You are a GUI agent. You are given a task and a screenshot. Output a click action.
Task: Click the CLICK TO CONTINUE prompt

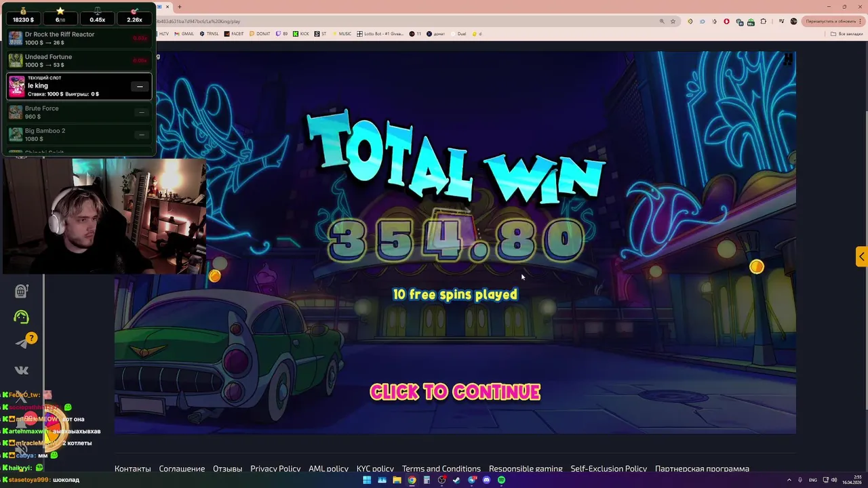[455, 392]
